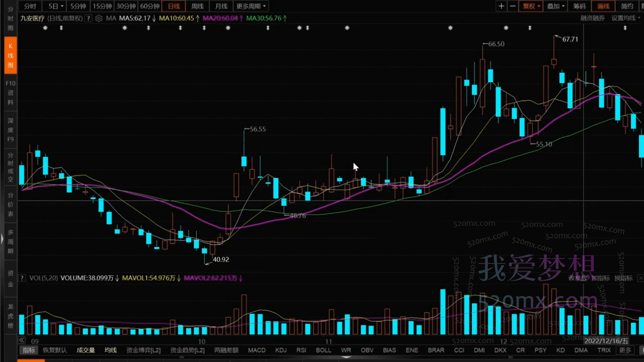Toggle the 简约 simple view mode
Screen dimensions: 644x362
[x=627, y=6]
